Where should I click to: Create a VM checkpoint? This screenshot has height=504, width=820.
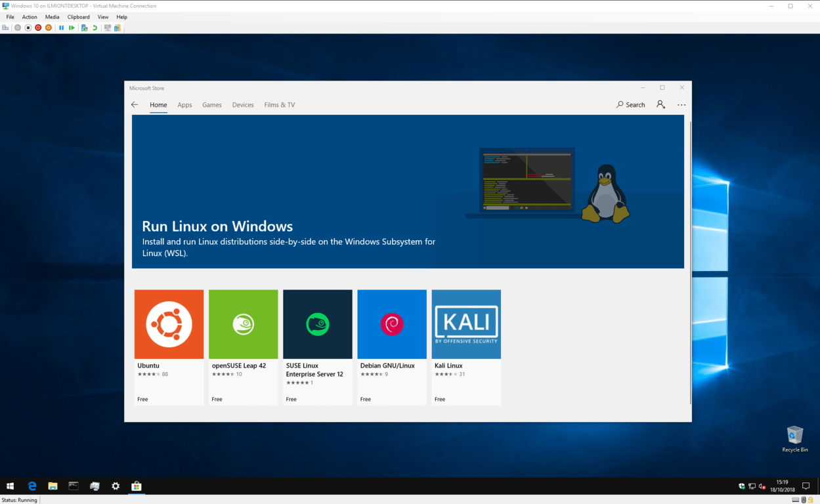point(85,28)
